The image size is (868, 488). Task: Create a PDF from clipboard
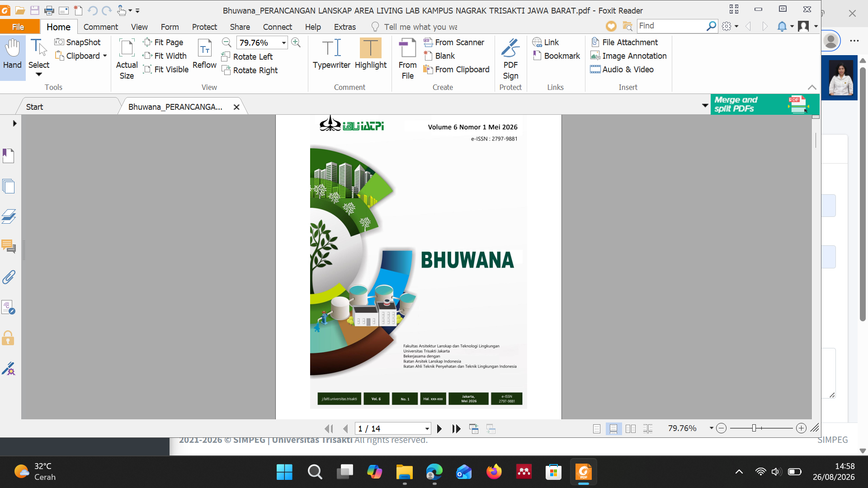pos(457,69)
